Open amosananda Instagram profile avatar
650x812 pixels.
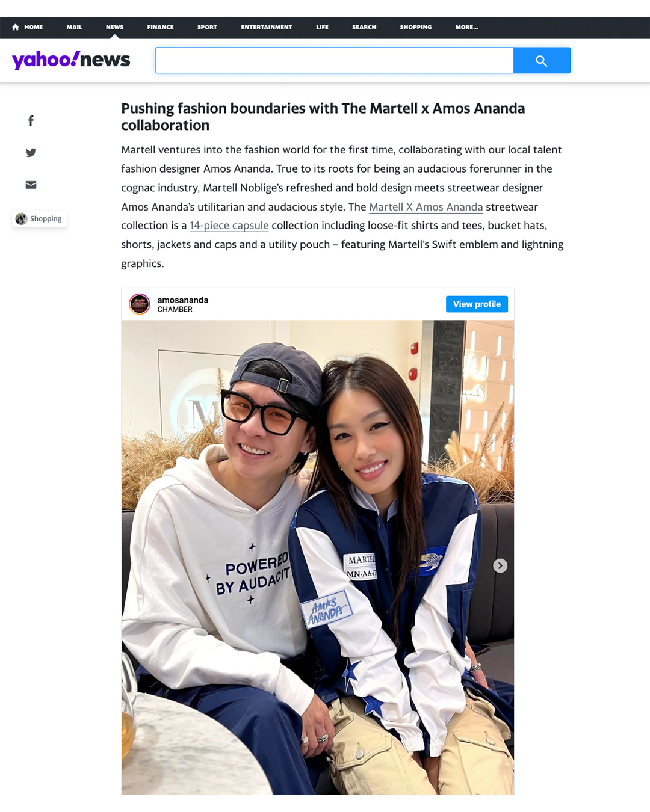pyautogui.click(x=140, y=304)
